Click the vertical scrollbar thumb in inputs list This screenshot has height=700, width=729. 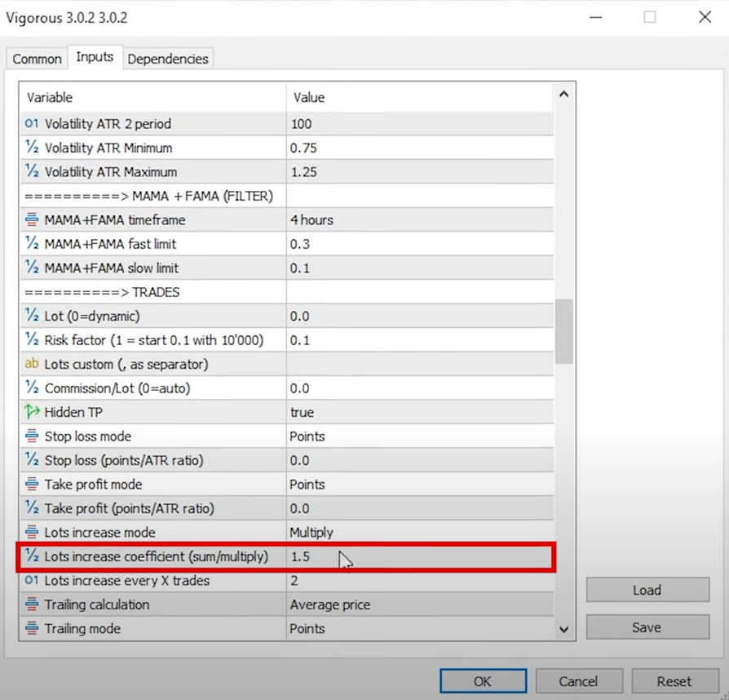[563, 330]
